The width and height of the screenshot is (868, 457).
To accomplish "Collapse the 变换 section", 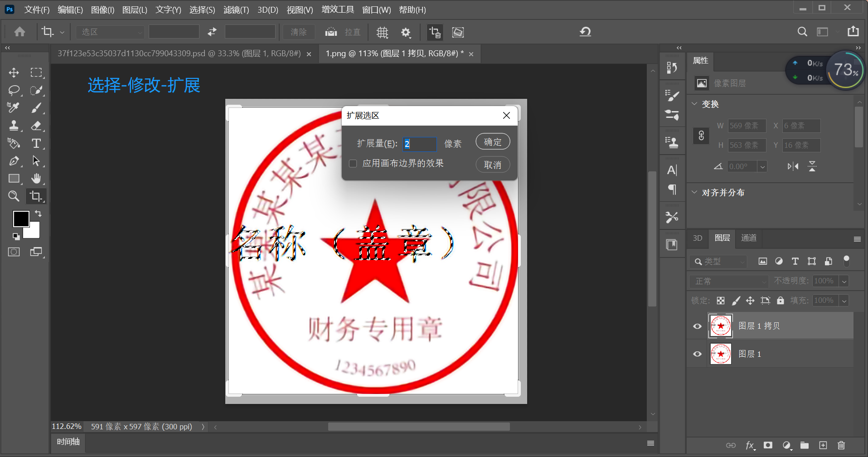I will coord(695,104).
